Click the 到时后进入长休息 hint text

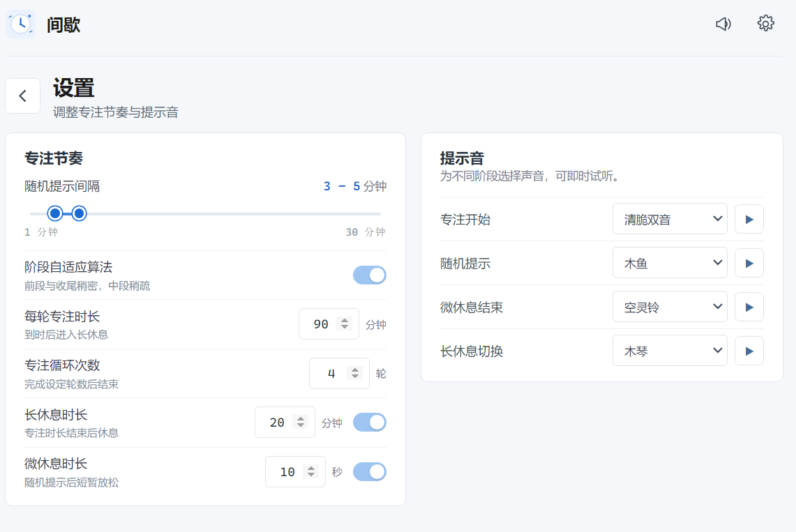66,335
